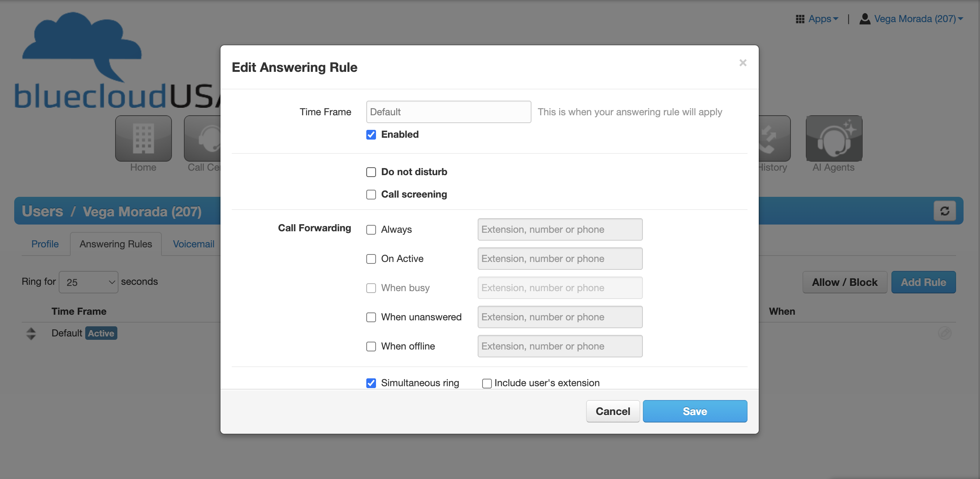Click the user profile silhouette icon
The height and width of the screenshot is (479, 980).
point(865,19)
